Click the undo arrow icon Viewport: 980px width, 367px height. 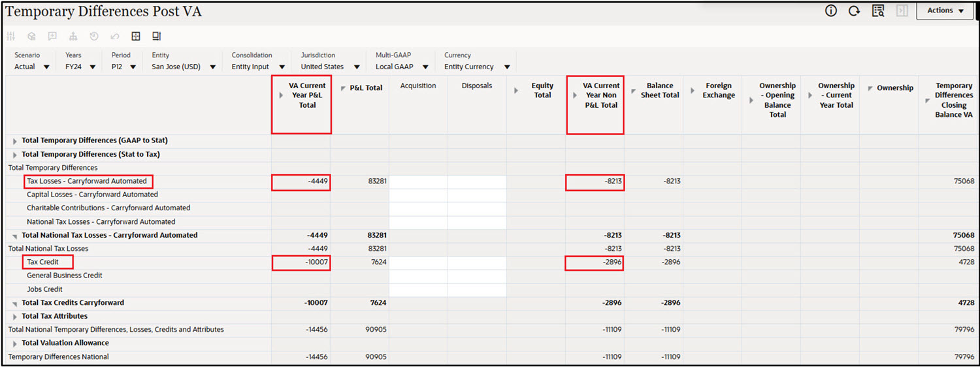[115, 37]
